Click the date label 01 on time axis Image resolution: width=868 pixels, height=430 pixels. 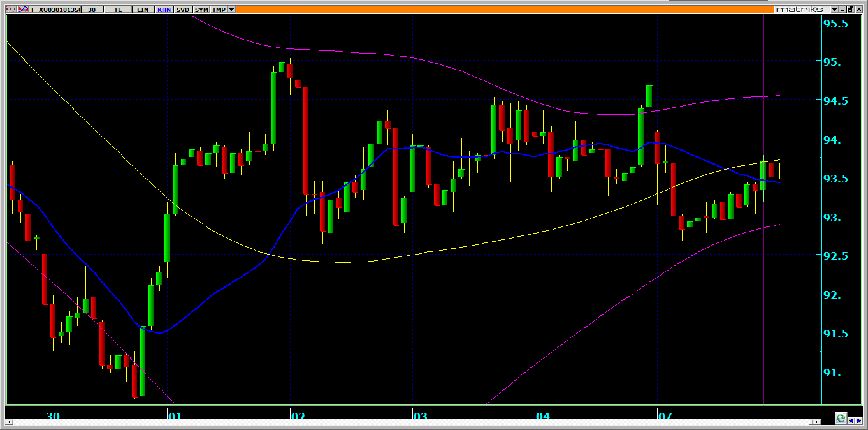pyautogui.click(x=175, y=417)
